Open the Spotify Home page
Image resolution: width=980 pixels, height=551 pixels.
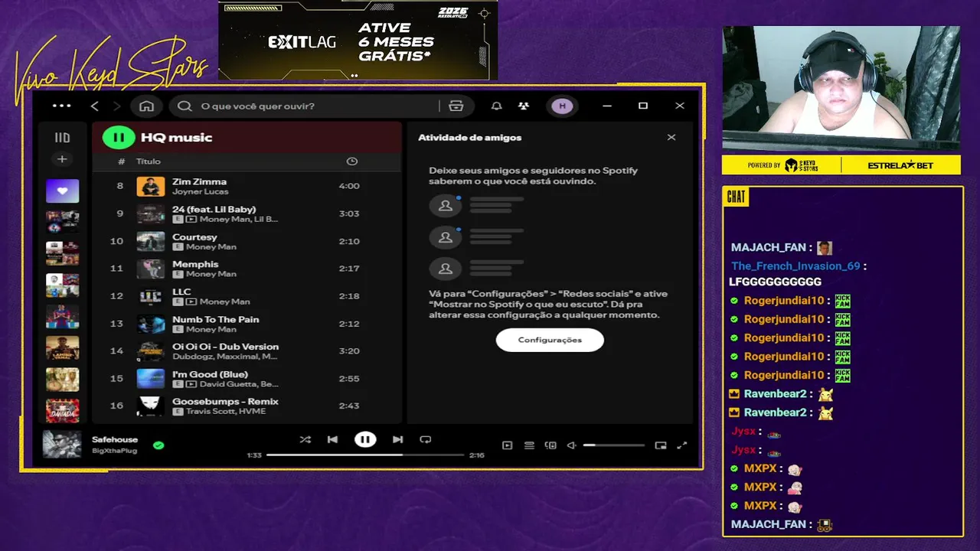(x=147, y=106)
